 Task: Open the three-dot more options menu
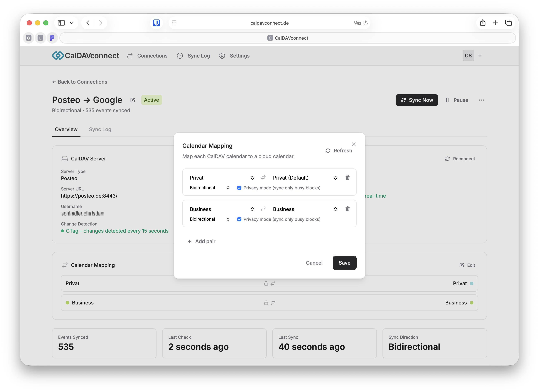[481, 100]
